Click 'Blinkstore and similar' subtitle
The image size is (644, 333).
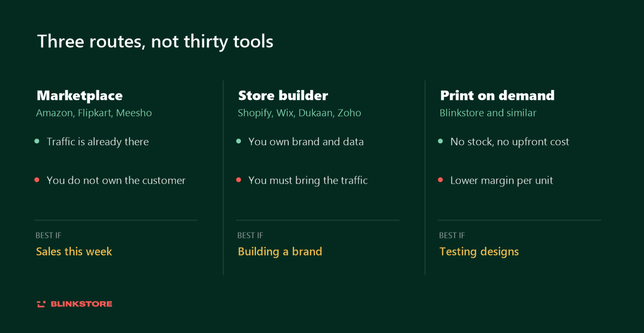pos(488,113)
